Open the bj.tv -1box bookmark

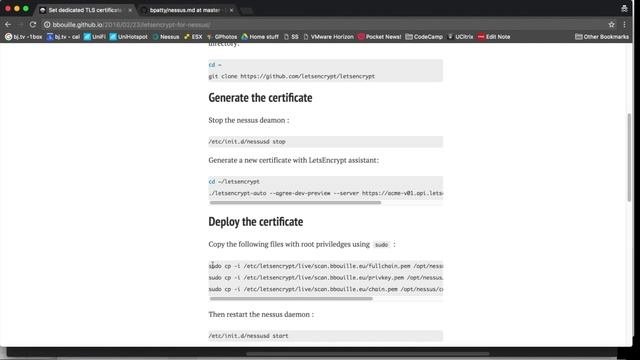click(x=24, y=37)
